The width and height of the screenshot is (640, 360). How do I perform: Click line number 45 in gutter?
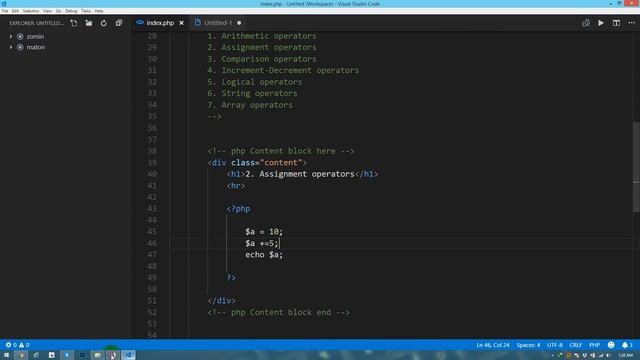click(152, 232)
